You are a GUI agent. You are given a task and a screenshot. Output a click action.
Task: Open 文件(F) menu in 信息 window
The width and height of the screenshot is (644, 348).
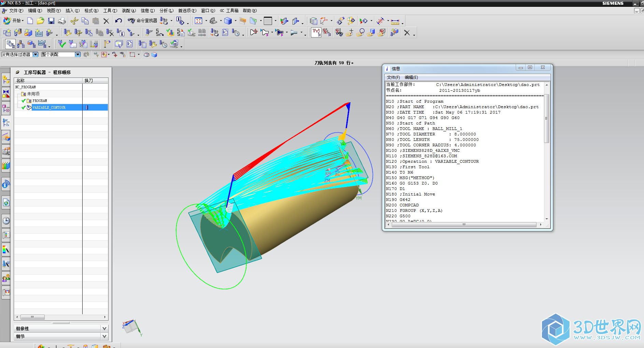pos(393,77)
